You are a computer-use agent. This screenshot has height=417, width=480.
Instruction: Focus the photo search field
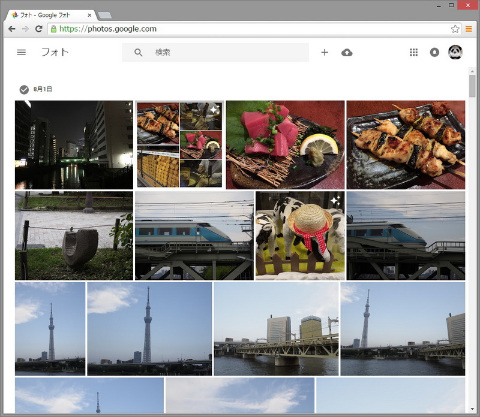pos(215,52)
